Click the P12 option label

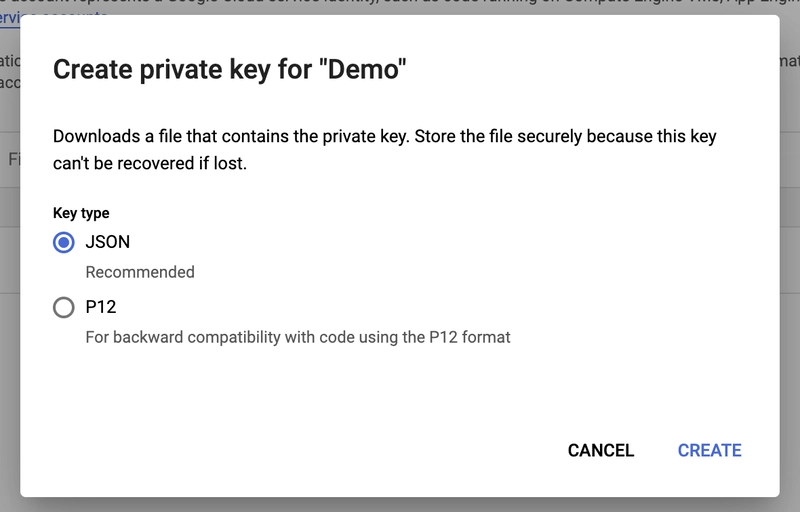[x=101, y=308]
